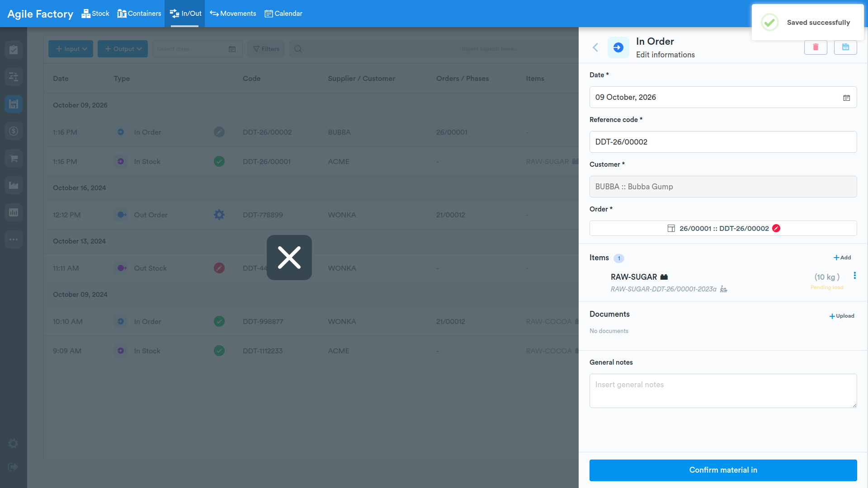868x488 pixels.
Task: Click Confirm material in button
Action: 723,470
